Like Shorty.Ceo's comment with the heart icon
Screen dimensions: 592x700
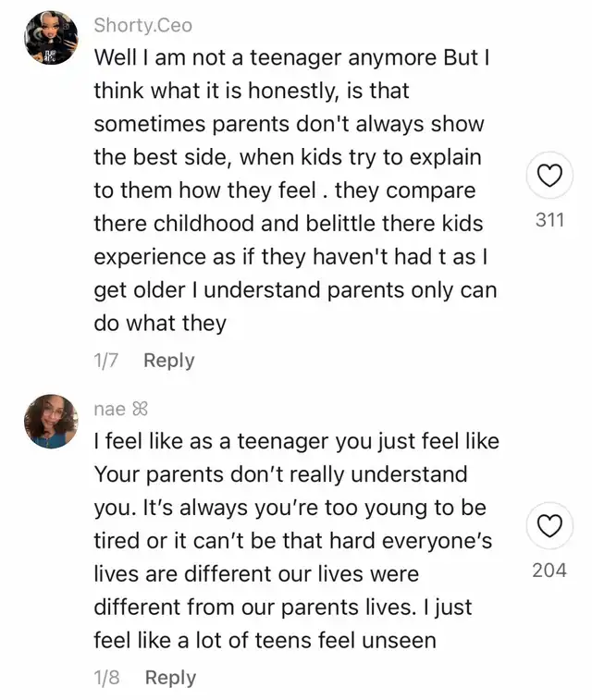tap(549, 175)
